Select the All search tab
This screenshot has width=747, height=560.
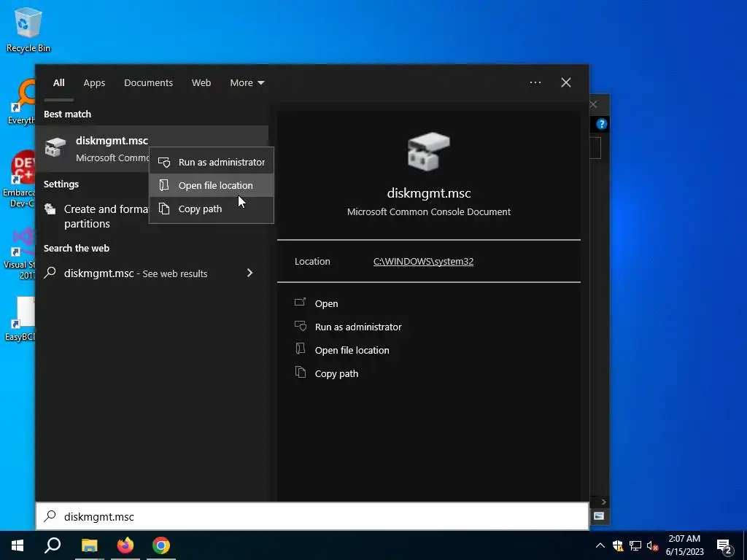[x=58, y=83]
